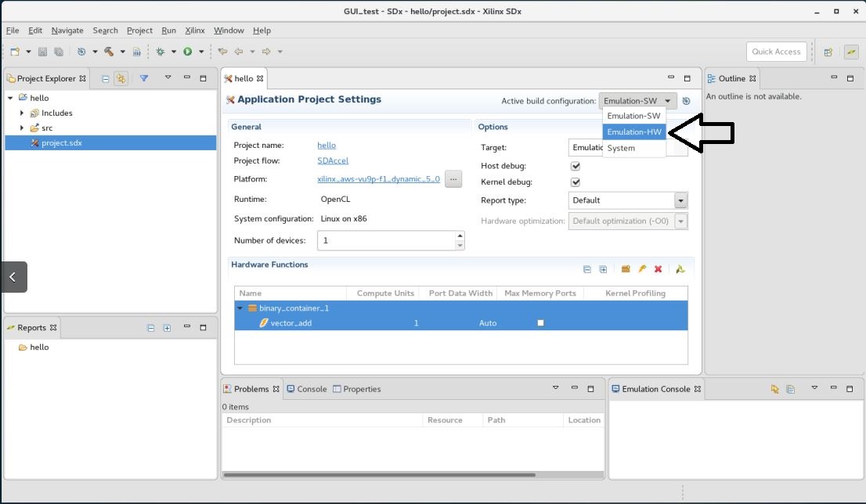Screen dimensions: 866x504
Task: Toggle Link with Editor in Project Explorer
Action: [x=121, y=79]
